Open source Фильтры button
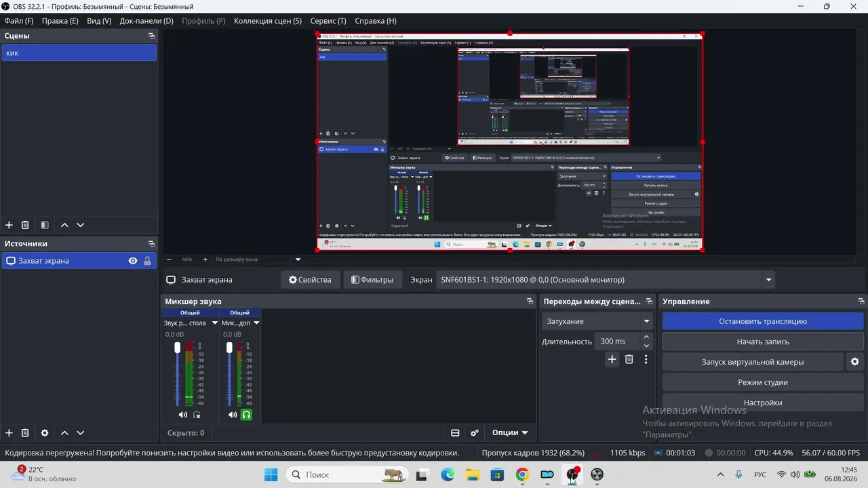This screenshot has height=488, width=868. [x=372, y=280]
